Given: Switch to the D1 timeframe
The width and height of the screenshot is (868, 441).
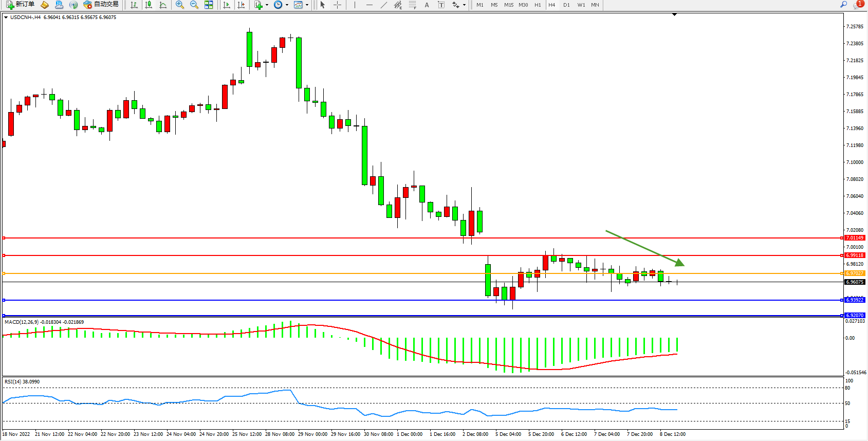Looking at the screenshot, I should tap(566, 5).
